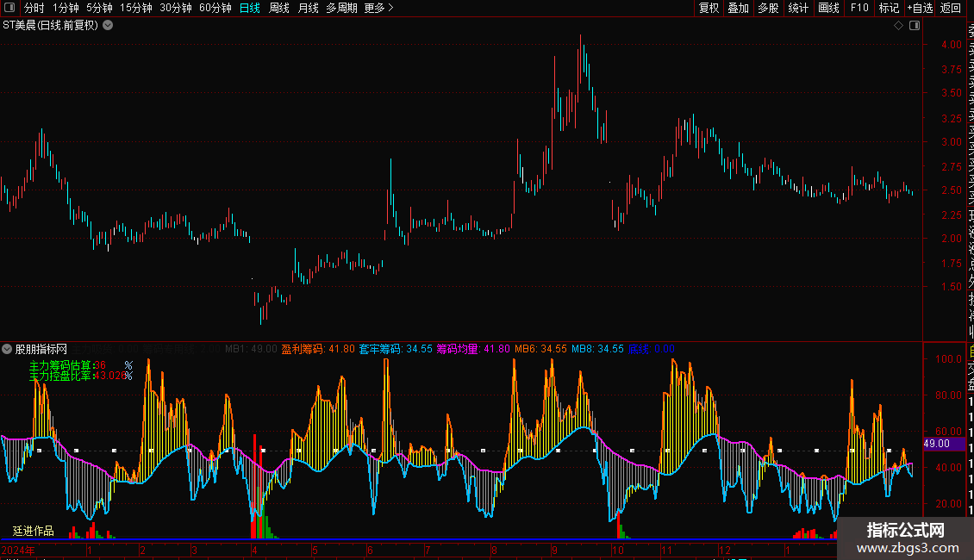
Task: Click the 盈利筹码 41.80 indicator label
Action: [318, 349]
